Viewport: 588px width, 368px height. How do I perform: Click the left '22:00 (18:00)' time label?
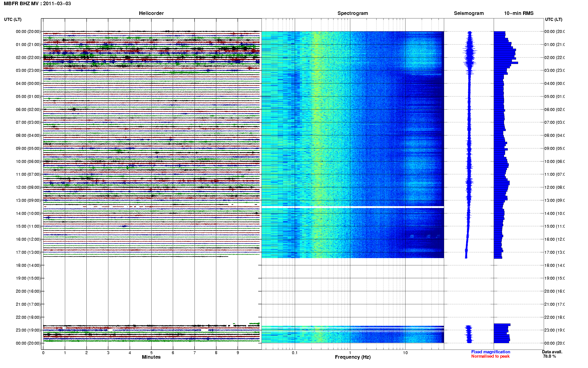click(28, 317)
